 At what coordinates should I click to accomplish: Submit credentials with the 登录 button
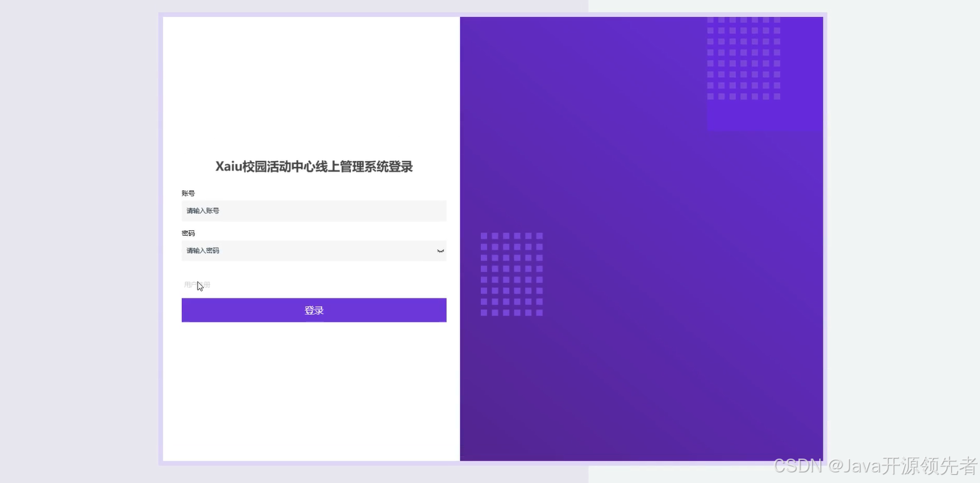pyautogui.click(x=313, y=310)
